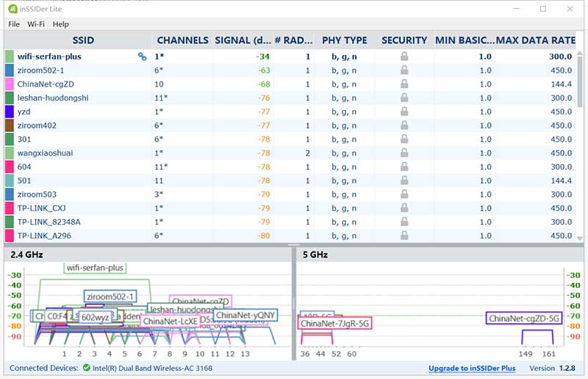Open the Help menu

tap(61, 24)
